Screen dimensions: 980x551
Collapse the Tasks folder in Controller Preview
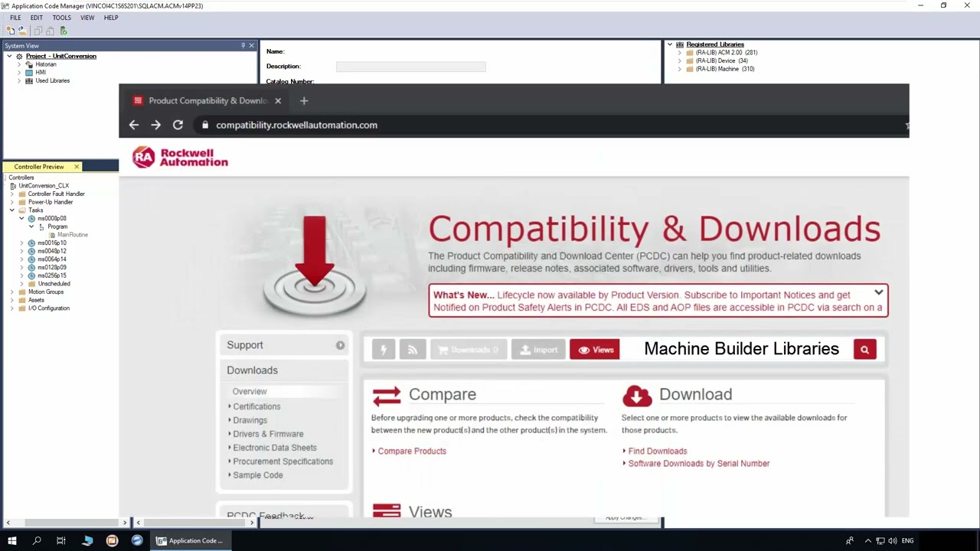coord(12,210)
